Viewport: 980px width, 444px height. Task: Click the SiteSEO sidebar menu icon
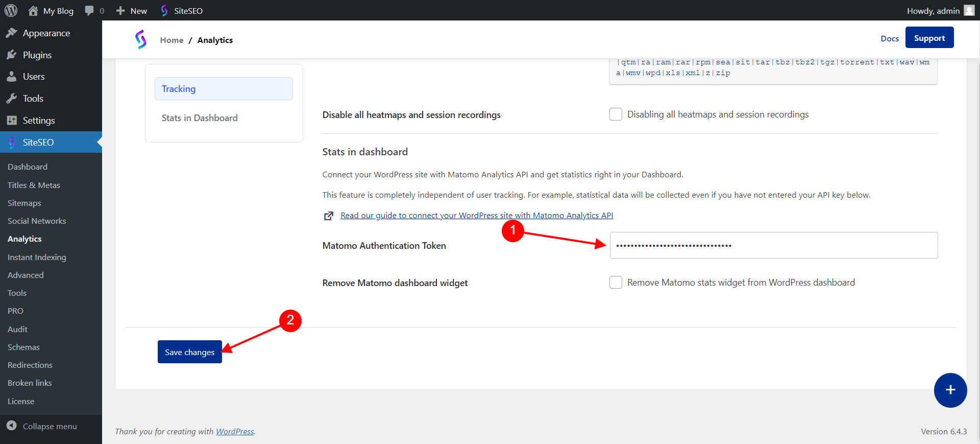12,143
